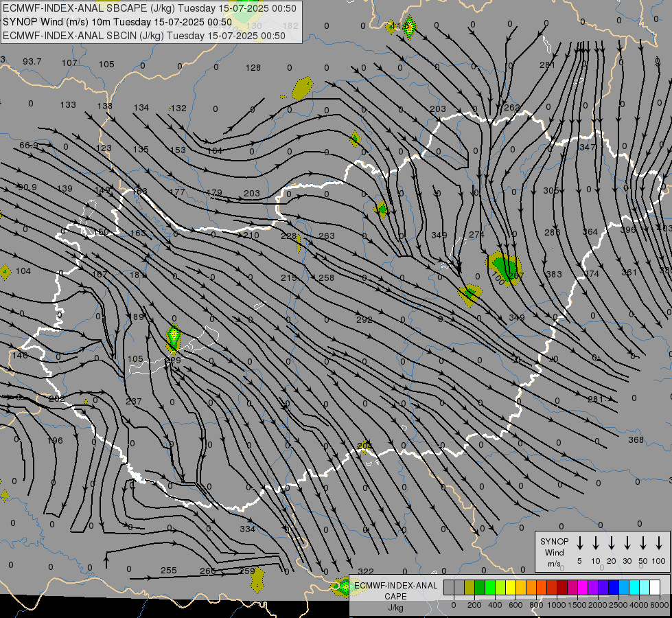Click the 2500 tick label in CAPE legend
The width and height of the screenshot is (672, 618).
pos(618,605)
